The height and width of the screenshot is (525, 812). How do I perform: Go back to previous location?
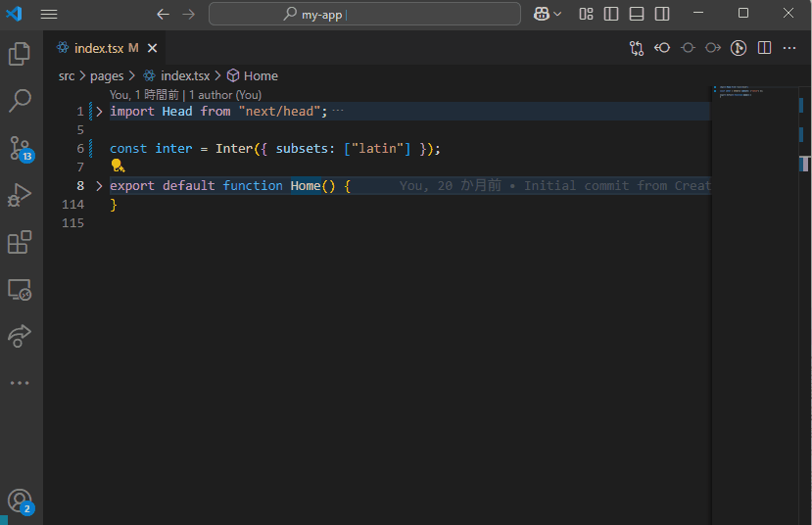pyautogui.click(x=164, y=14)
